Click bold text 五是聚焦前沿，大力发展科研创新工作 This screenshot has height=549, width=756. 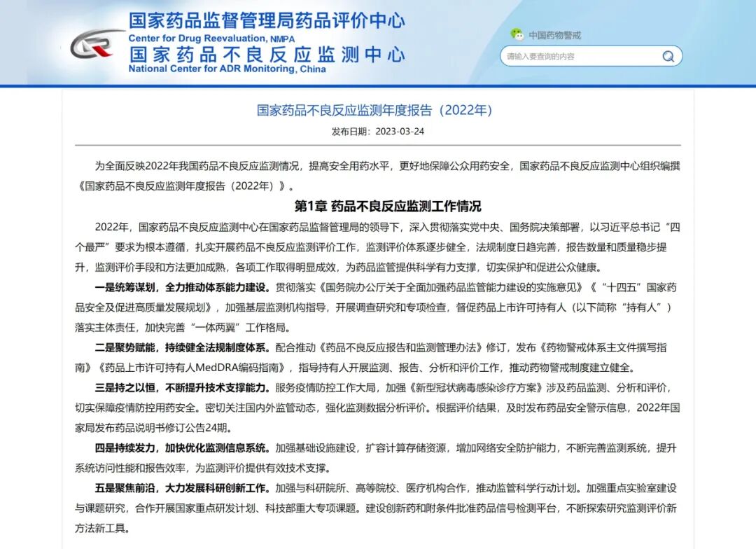[x=182, y=488]
